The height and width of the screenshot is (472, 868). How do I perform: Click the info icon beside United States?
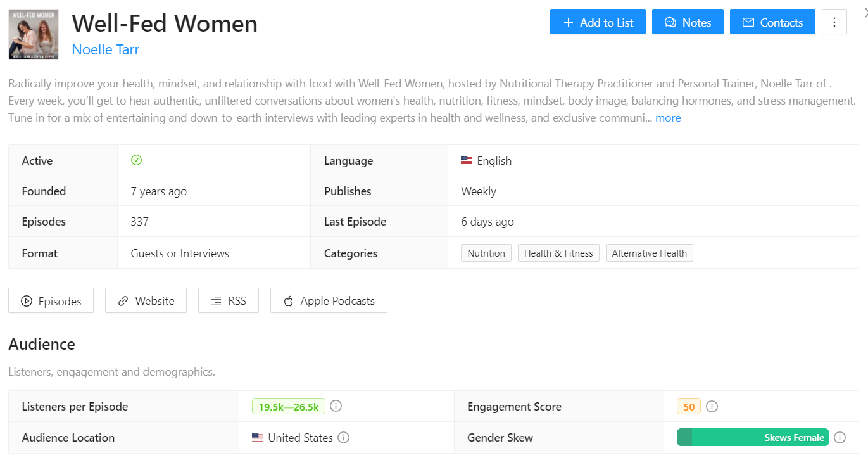click(344, 437)
